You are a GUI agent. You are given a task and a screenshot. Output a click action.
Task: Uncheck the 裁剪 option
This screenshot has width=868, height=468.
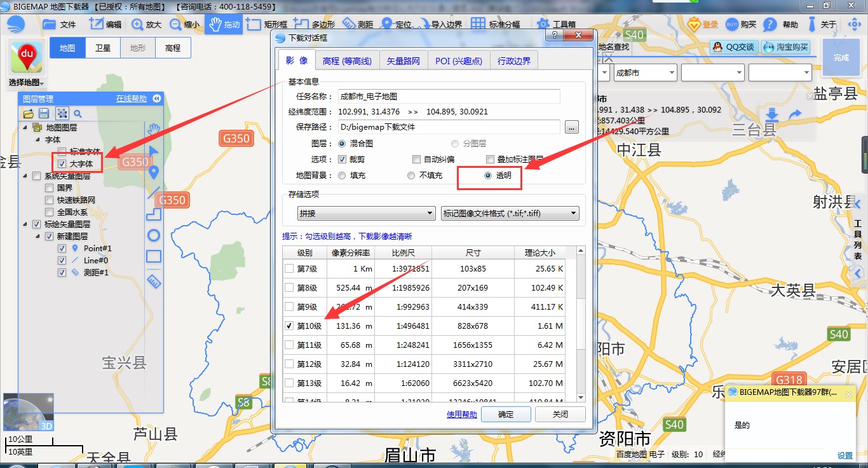click(342, 159)
